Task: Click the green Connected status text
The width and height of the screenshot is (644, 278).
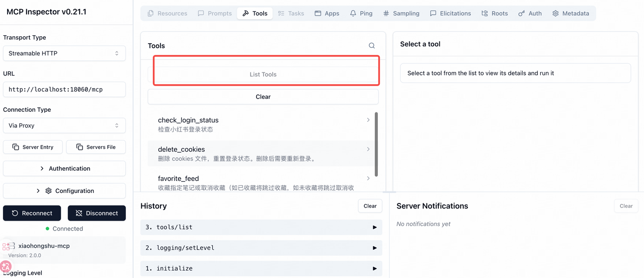Action: (67, 229)
